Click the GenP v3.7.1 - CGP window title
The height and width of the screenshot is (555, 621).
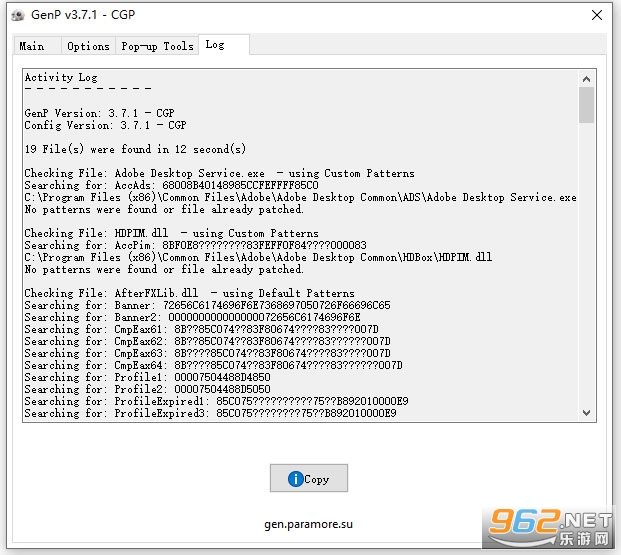point(83,15)
